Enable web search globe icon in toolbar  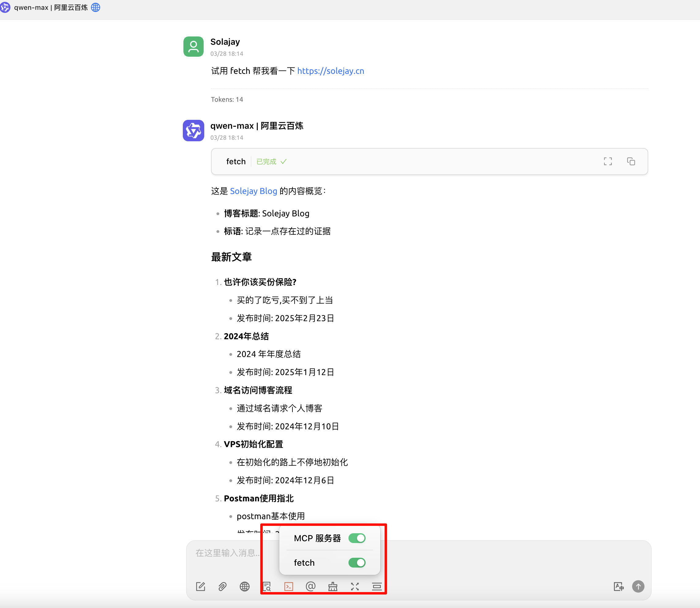pos(244,586)
